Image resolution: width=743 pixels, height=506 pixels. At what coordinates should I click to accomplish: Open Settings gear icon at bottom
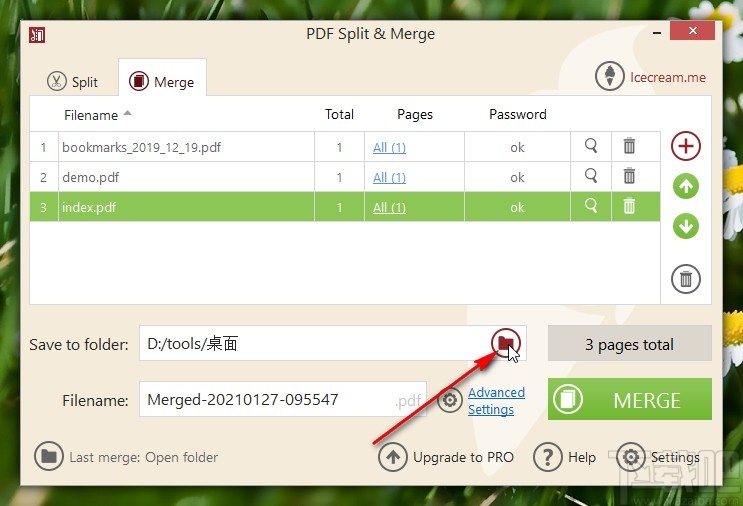pos(631,457)
